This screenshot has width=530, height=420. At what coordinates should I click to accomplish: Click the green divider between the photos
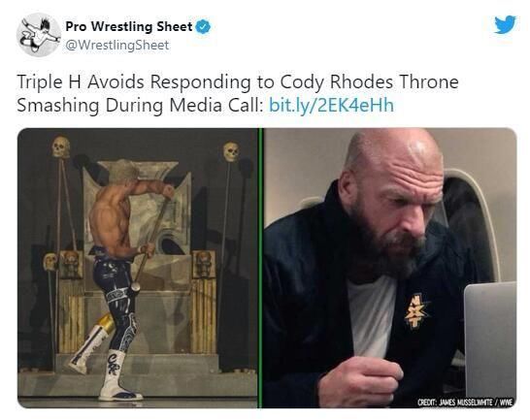(260, 268)
